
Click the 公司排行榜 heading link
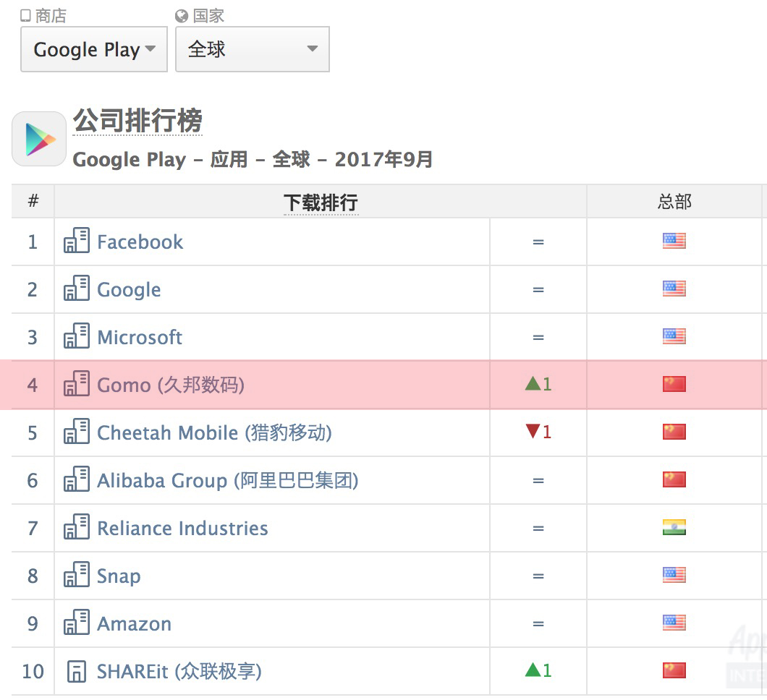coord(137,120)
